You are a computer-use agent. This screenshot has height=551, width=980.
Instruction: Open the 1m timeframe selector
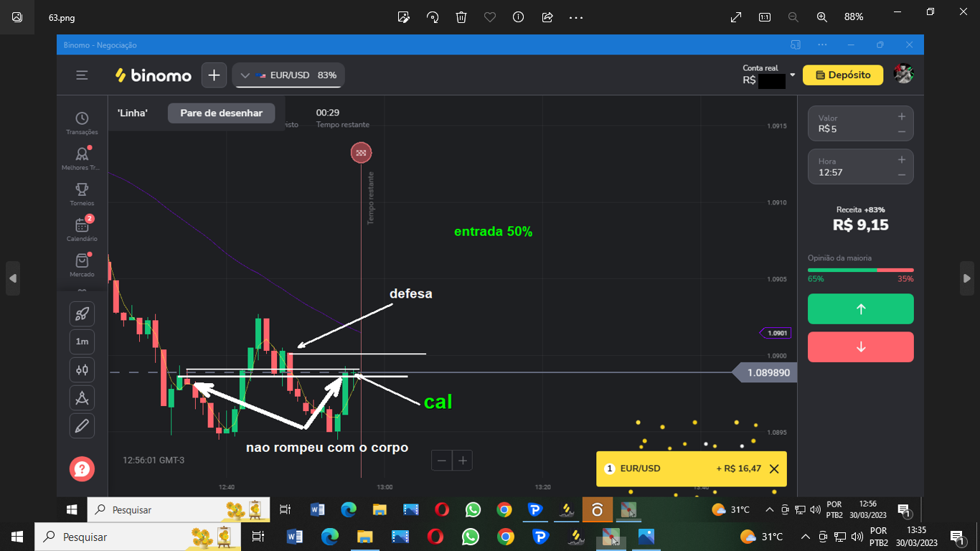(x=82, y=342)
